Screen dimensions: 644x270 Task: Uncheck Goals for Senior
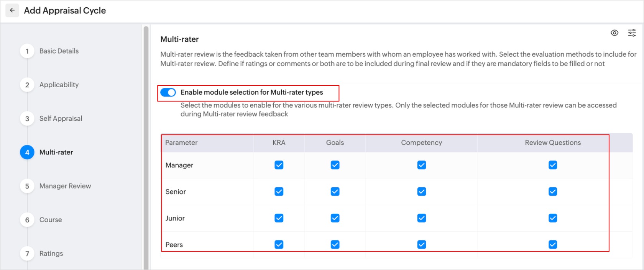point(335,191)
